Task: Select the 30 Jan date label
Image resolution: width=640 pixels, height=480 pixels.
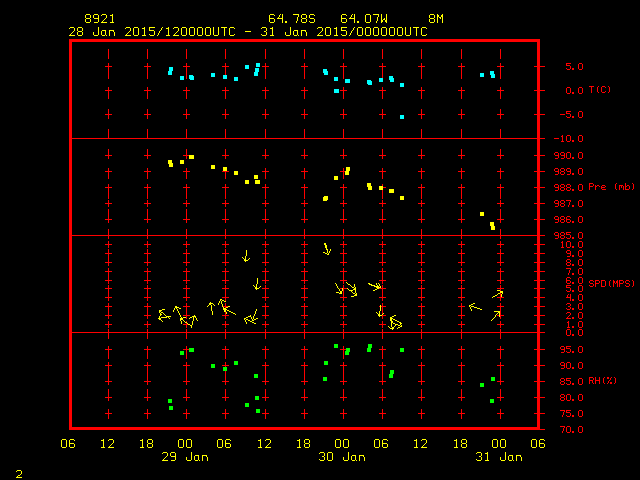Action: click(343, 457)
